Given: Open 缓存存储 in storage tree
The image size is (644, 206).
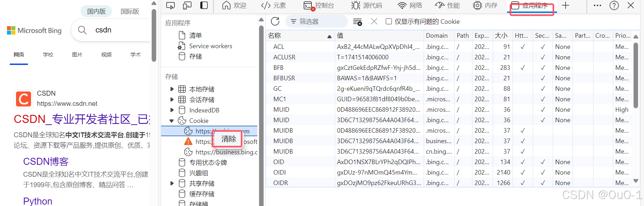Looking at the screenshot, I should [202, 194].
